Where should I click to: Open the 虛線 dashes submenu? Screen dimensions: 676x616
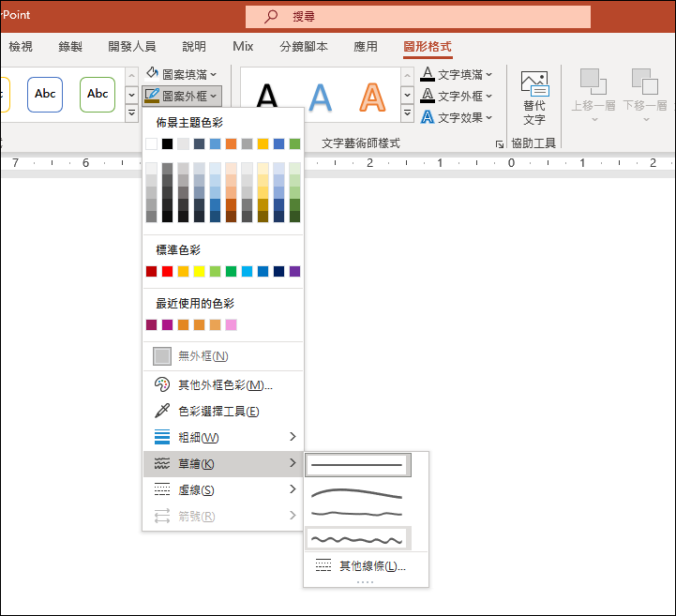(x=223, y=490)
